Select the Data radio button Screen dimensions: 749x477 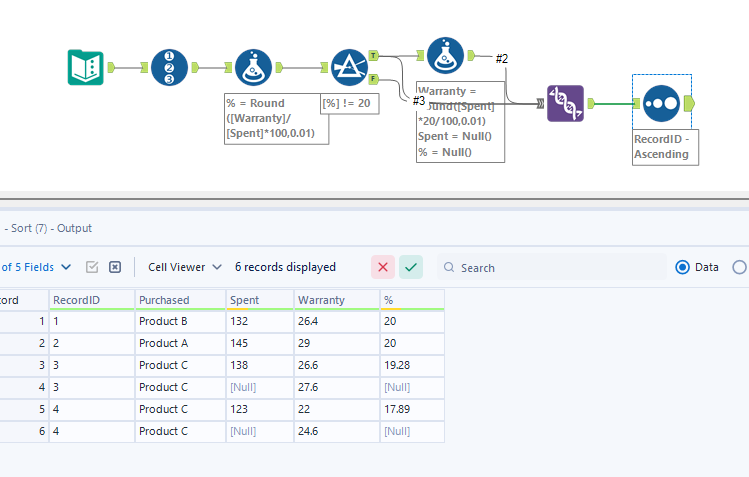682,267
